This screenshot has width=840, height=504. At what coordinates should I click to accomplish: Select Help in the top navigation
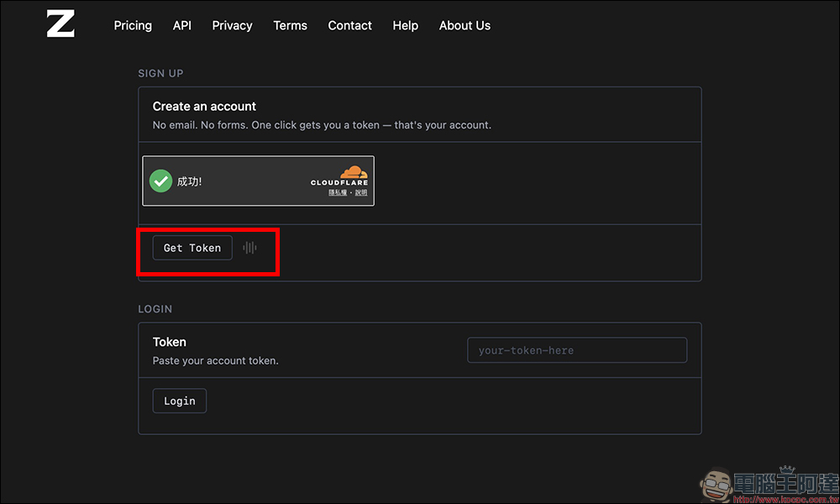coord(405,25)
